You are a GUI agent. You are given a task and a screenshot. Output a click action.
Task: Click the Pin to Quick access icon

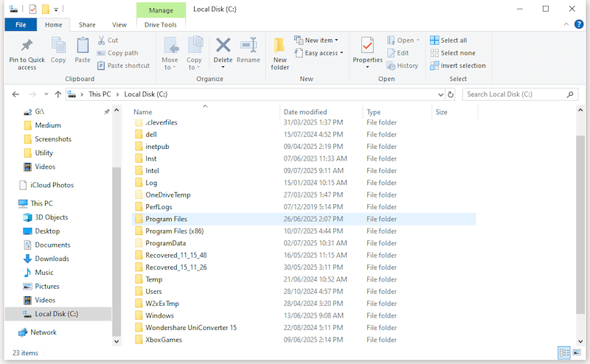(x=27, y=49)
